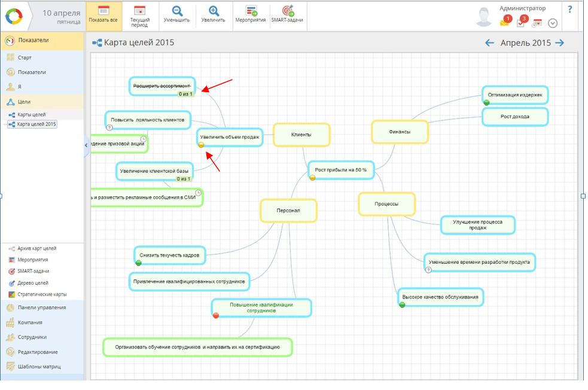Open 'Панели управления' sidebar section
Viewport: 588px width, 390px height.
[42, 307]
